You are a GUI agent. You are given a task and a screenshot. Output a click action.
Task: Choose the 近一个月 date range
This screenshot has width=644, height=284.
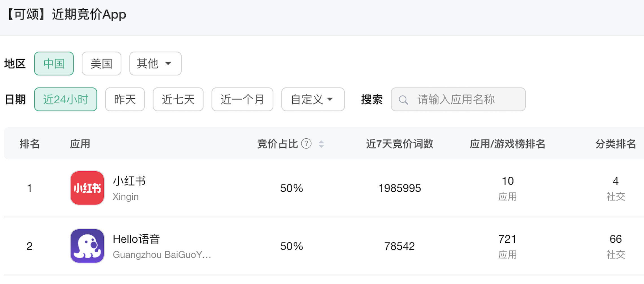[x=242, y=100]
